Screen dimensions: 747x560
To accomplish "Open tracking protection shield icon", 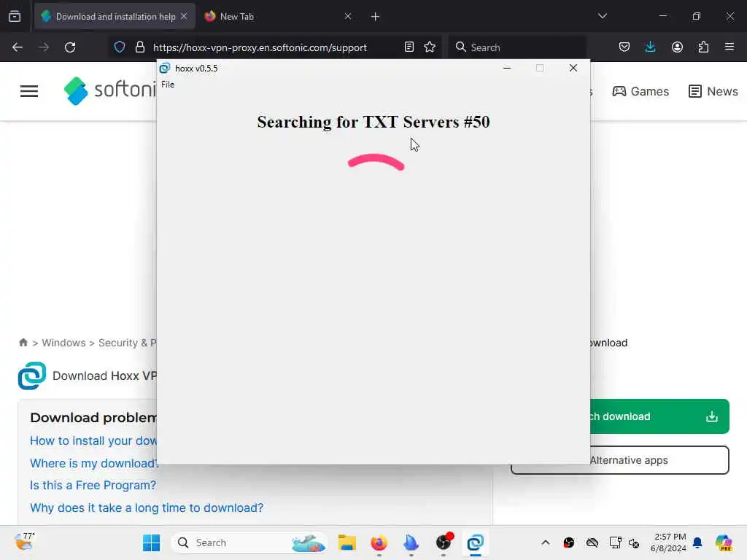I will tap(119, 47).
